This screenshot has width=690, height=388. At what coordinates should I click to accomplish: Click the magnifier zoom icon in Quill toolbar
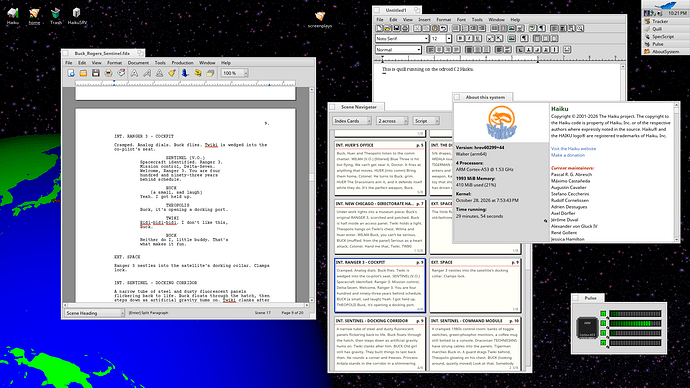click(580, 29)
